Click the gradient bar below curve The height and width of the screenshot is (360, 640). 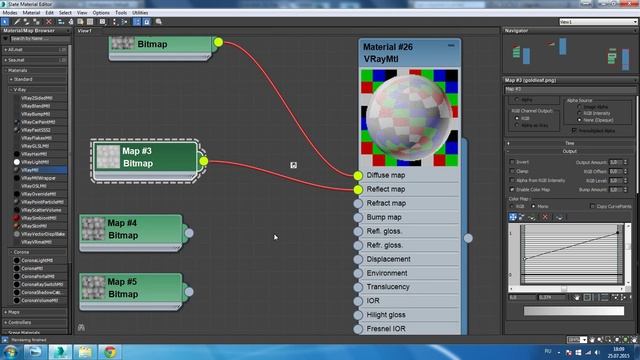point(574,311)
